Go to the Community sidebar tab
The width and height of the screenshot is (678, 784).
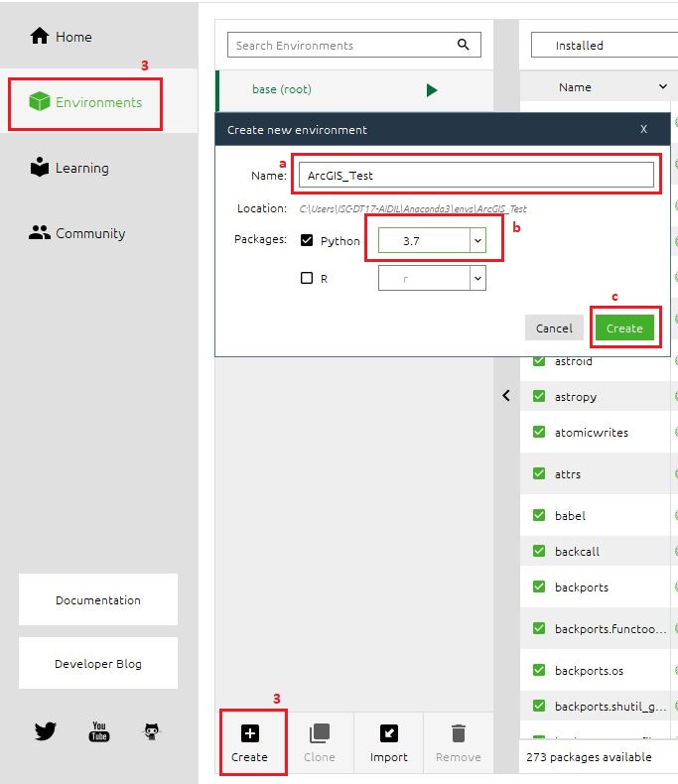(98, 233)
